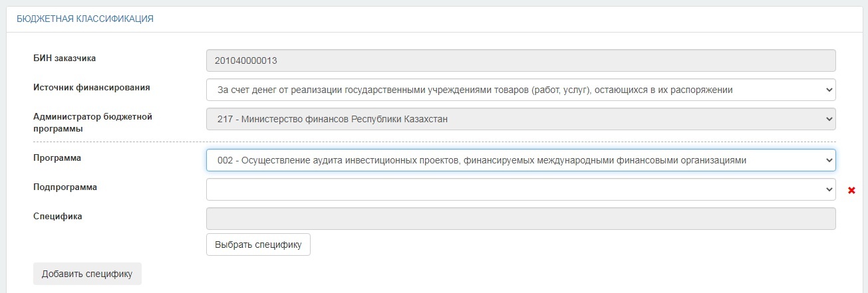Viewport: 868px width, 293px height.
Task: Click the chevron arrow of Подпрограмма dropdown
Action: pyautogui.click(x=828, y=189)
